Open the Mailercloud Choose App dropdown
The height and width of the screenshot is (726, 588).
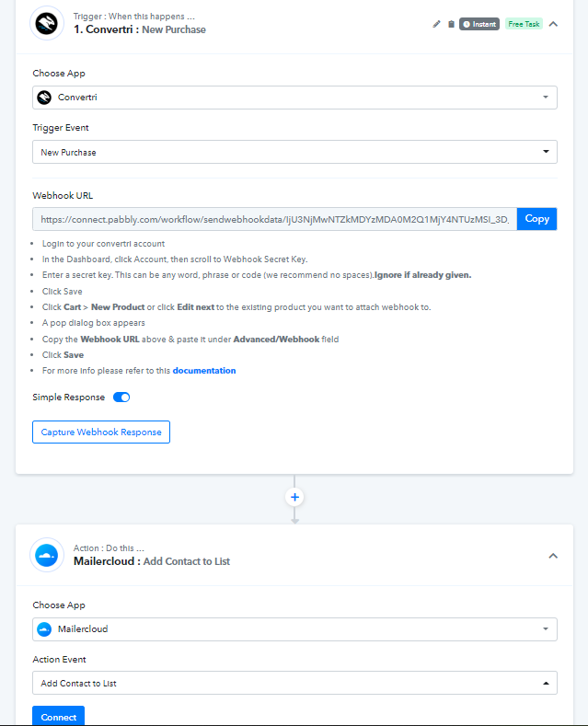point(294,629)
